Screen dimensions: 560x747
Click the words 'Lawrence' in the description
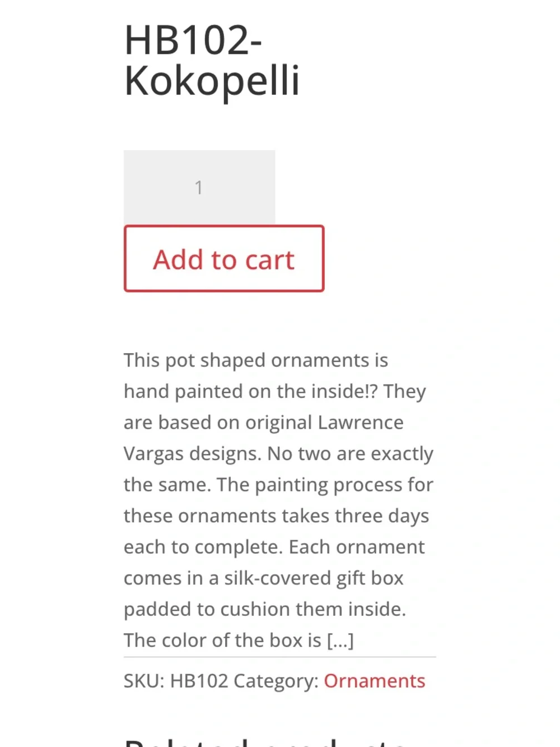[x=361, y=422]
